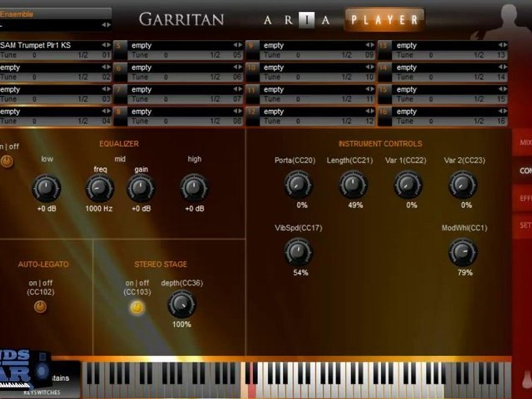Click the 79% ModWhl value

click(465, 273)
